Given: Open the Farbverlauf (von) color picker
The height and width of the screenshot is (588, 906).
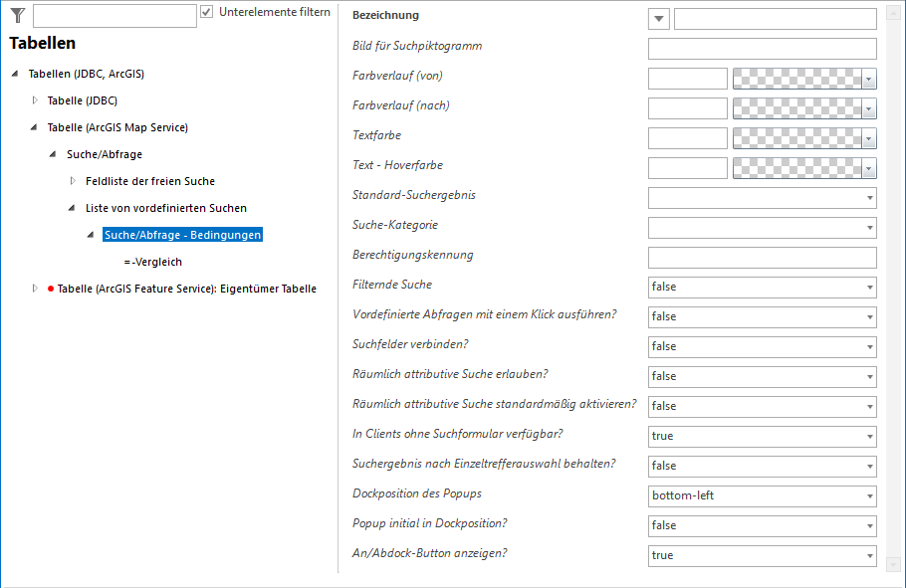Looking at the screenshot, I should pos(869,79).
